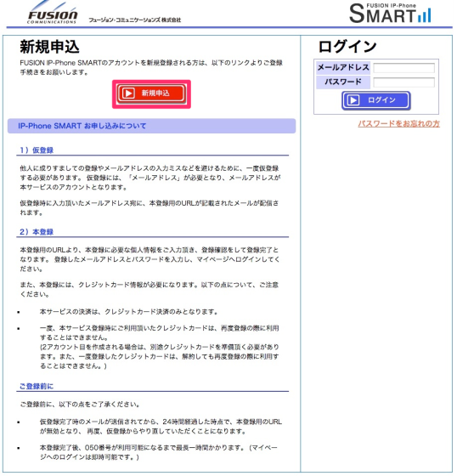Click the 新規申込 page heading
This screenshot has width=457, height=476.
tap(49, 47)
